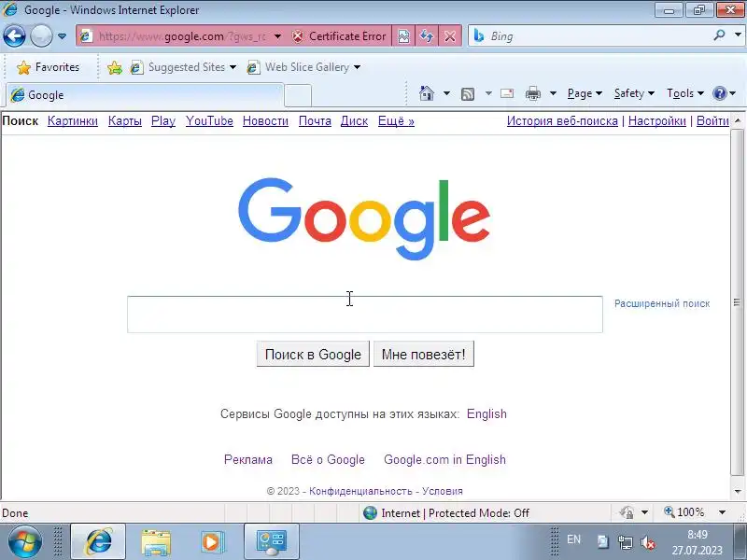Open a new blank tab
Image resolution: width=747 pixels, height=560 pixels.
pos(298,96)
